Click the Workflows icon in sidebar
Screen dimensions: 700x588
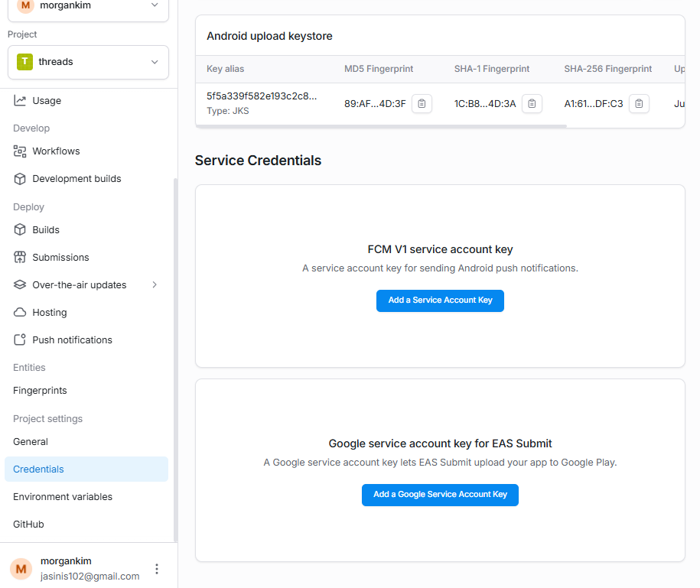coord(20,151)
